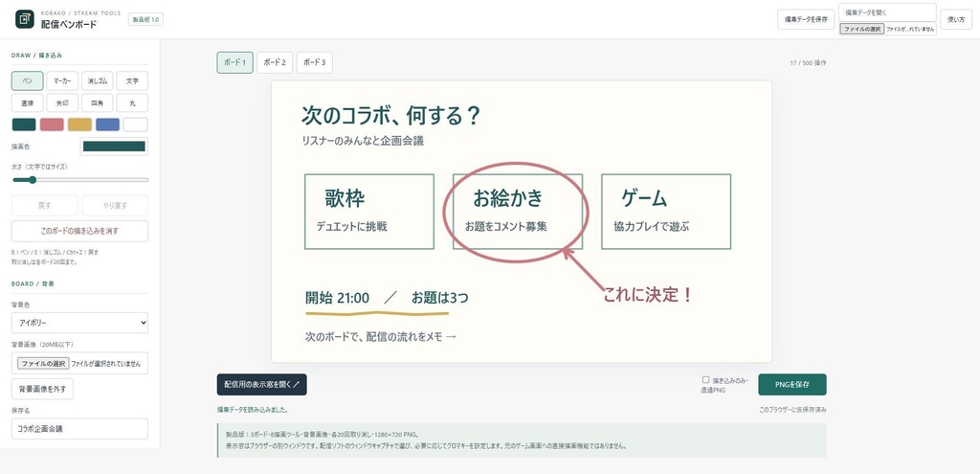The height and width of the screenshot is (474, 980).
Task: Click 背景画像を外す button
Action: (x=42, y=389)
